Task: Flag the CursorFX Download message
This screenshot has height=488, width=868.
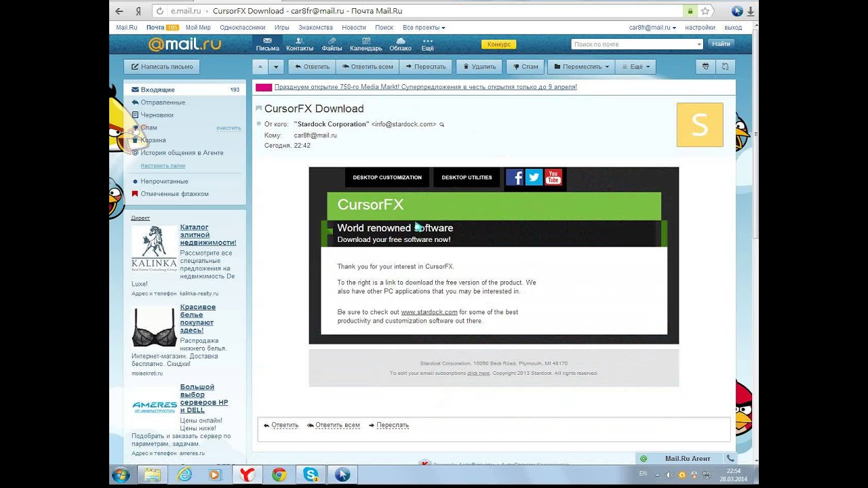Action: [x=258, y=108]
